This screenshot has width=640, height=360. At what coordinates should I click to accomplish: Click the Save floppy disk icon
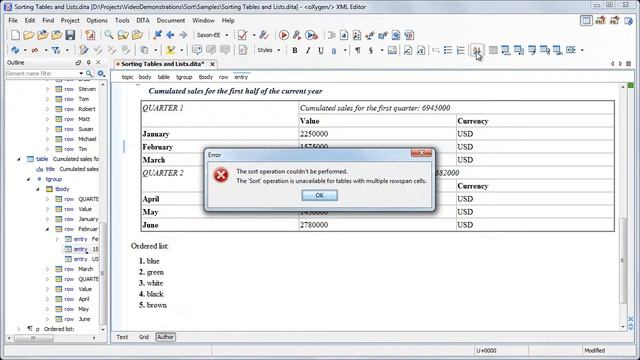coord(70,35)
